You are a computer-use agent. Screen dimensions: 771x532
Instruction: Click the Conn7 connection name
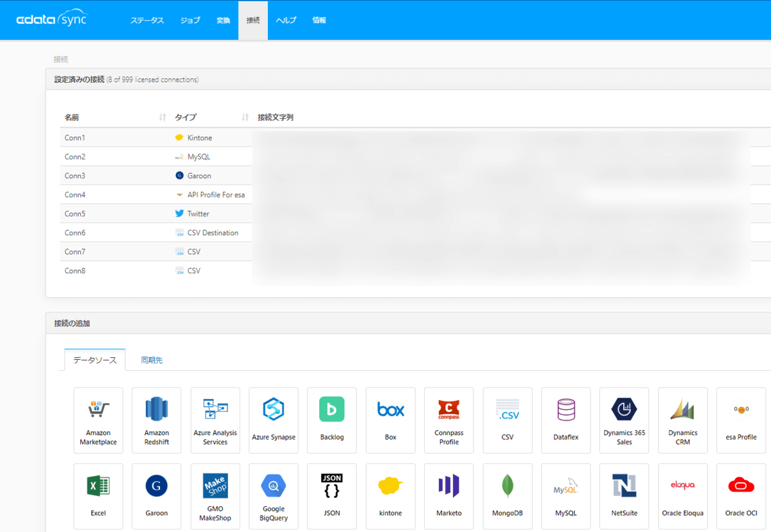(x=75, y=252)
